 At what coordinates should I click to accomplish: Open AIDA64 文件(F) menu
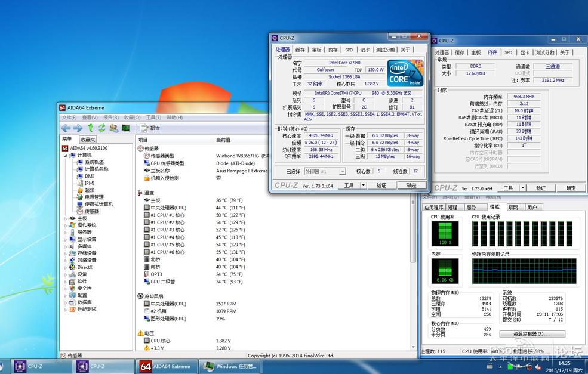click(69, 118)
